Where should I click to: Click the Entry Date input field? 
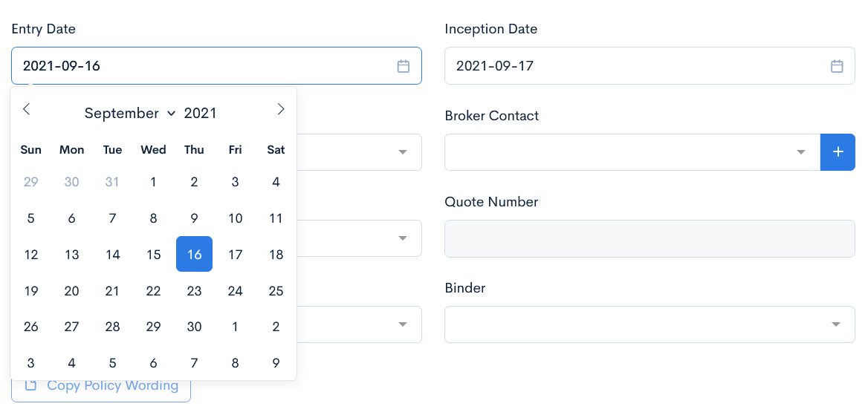pos(201,66)
